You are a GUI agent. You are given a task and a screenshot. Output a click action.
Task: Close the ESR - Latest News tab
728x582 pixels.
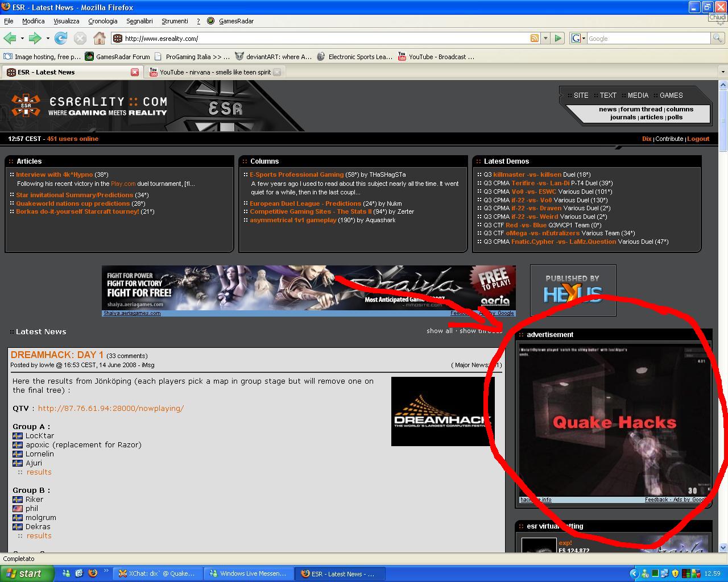(x=135, y=72)
